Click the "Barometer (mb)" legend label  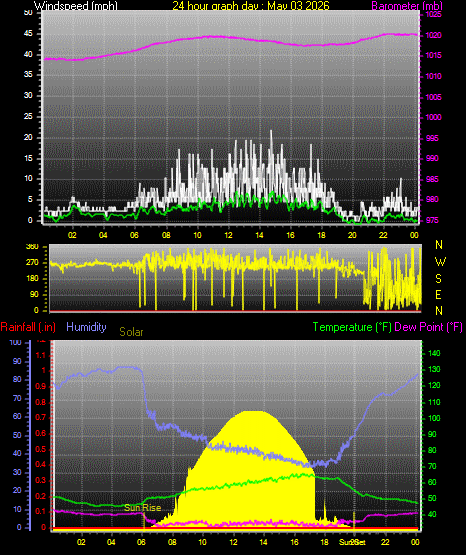click(407, 6)
